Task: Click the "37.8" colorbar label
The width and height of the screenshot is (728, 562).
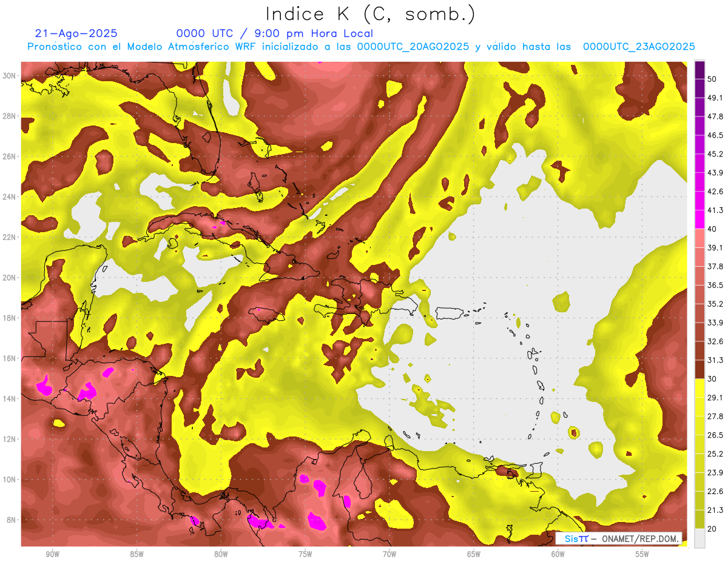Action: 715,266
